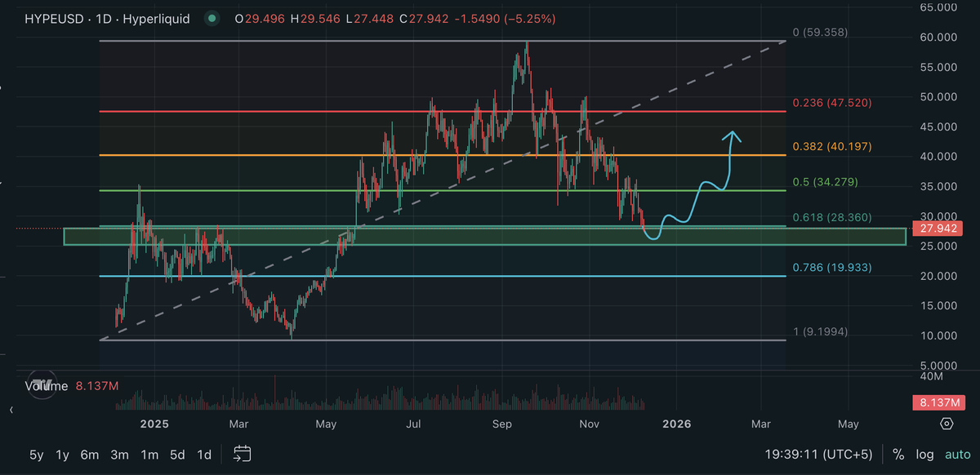Toggle auto scale mode
This screenshot has width=980, height=475.
tap(958, 455)
